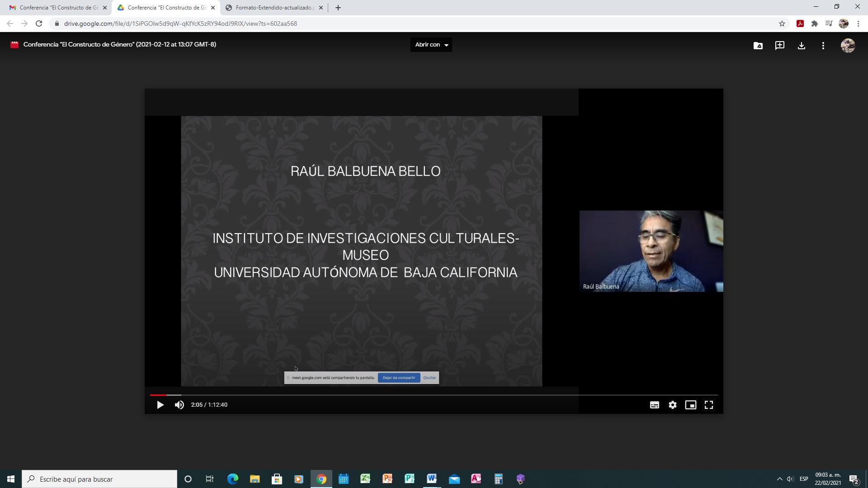Open video player settings gear

(x=673, y=405)
